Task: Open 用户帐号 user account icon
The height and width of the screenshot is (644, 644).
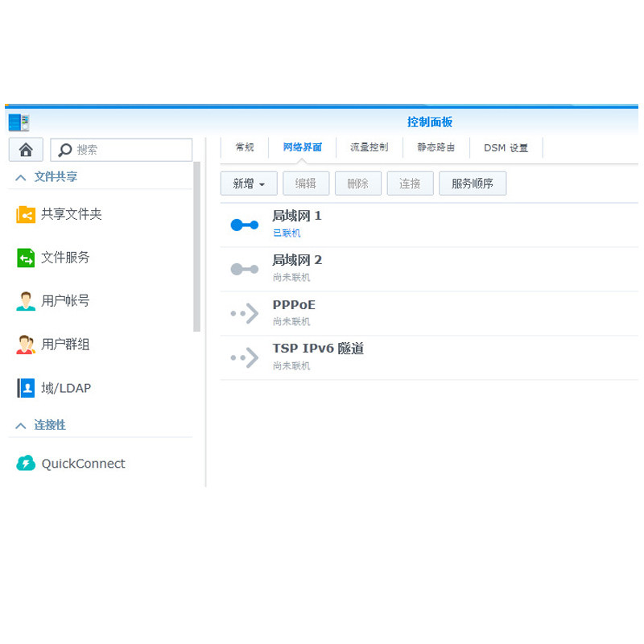Action: click(26, 301)
